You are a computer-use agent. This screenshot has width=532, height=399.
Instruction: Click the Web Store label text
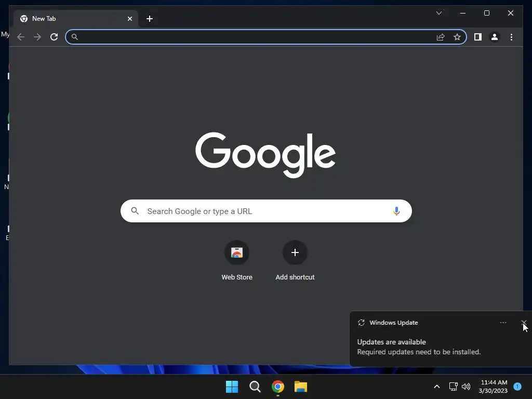[237, 277]
